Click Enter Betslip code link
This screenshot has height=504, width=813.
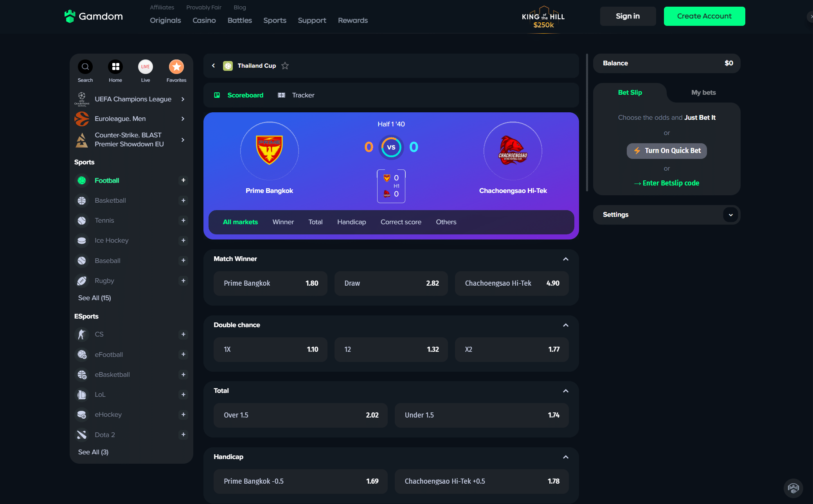tap(667, 183)
